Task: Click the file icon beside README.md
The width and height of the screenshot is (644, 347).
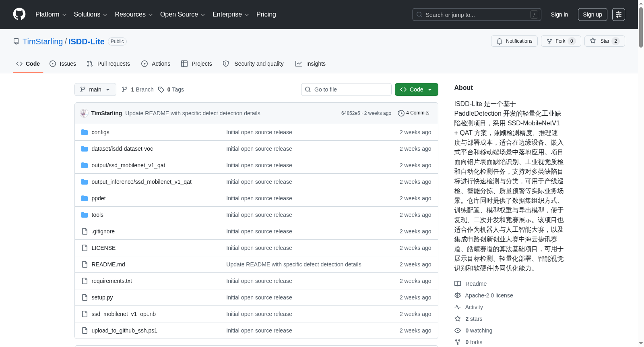Action: click(x=85, y=264)
